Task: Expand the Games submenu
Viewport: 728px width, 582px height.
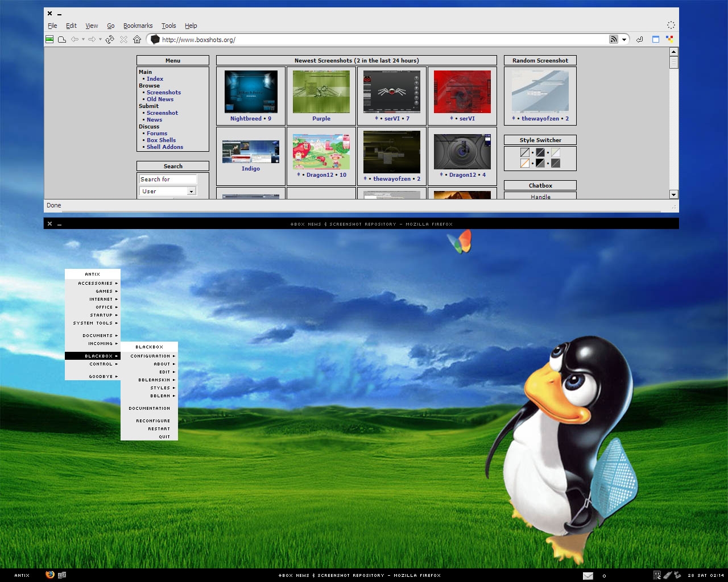Action: click(x=93, y=291)
